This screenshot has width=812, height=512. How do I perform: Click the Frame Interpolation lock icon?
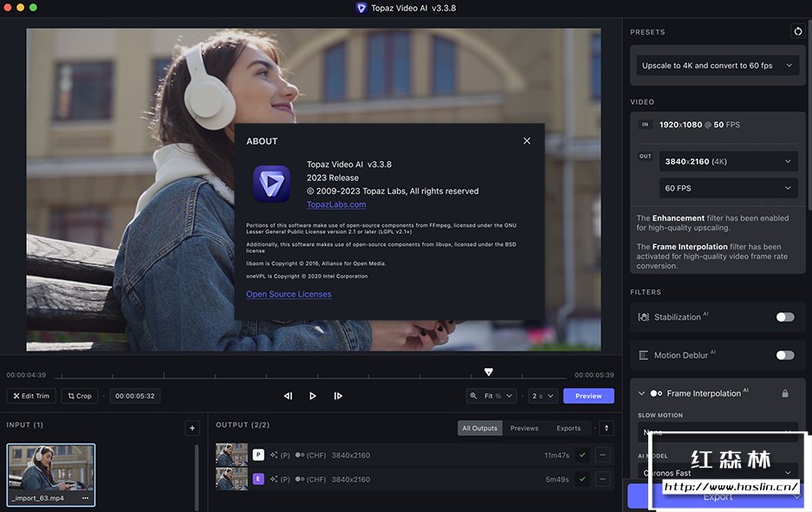[x=785, y=393]
